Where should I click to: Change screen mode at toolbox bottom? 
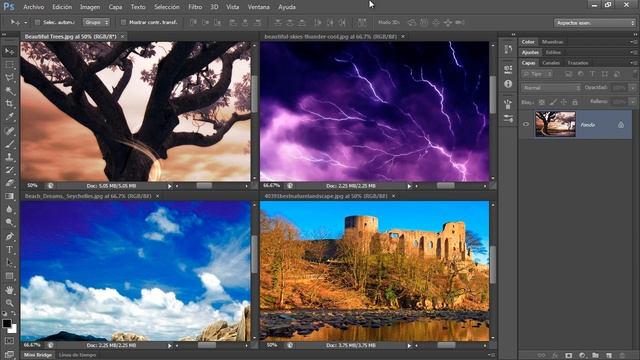coord(9,354)
